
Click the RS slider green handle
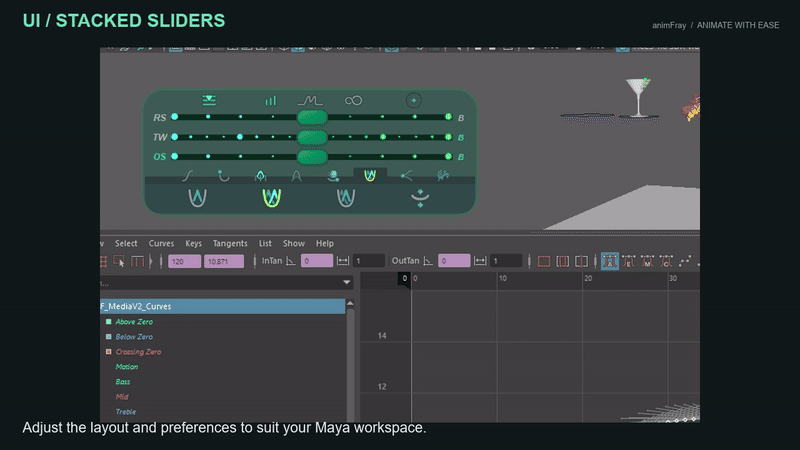(312, 117)
